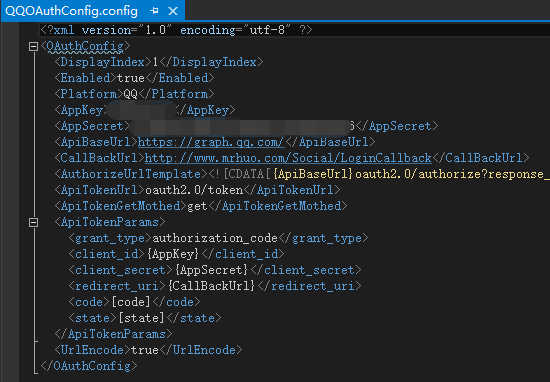Click the ApiTokenGetMothed value get

click(x=197, y=206)
